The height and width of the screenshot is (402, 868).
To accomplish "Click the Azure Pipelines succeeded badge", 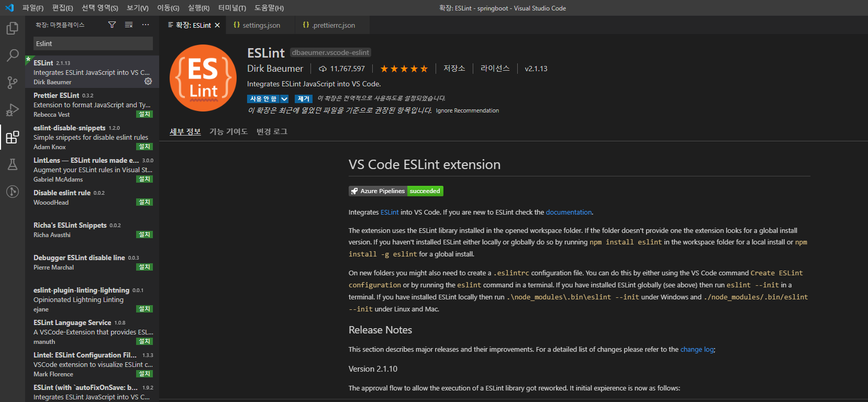I will click(396, 191).
